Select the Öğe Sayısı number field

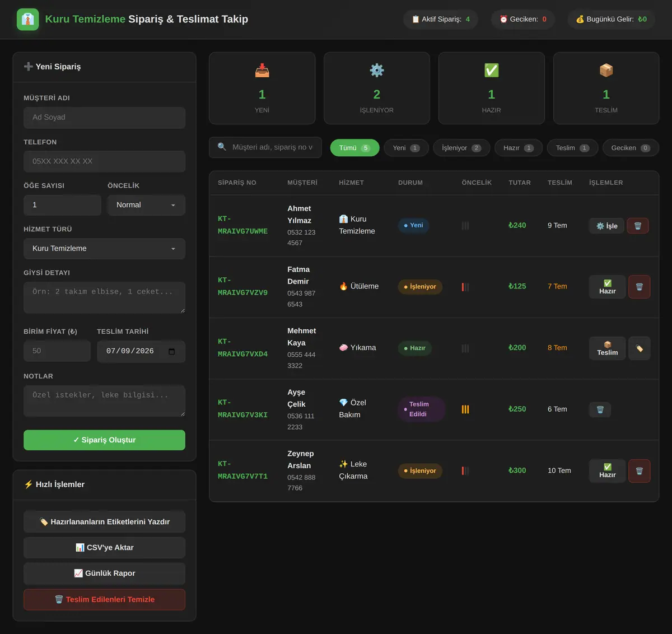[x=62, y=205]
